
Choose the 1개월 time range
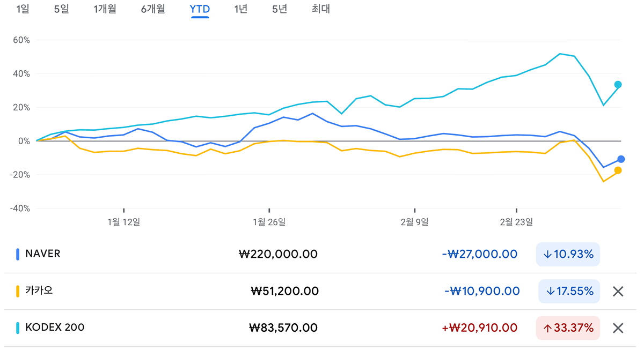(x=105, y=9)
